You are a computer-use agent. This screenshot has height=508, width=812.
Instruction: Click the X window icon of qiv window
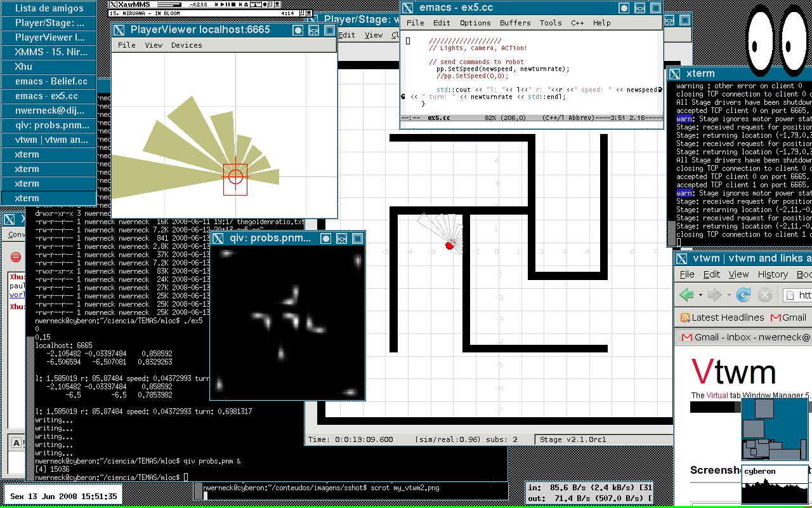tap(218, 238)
